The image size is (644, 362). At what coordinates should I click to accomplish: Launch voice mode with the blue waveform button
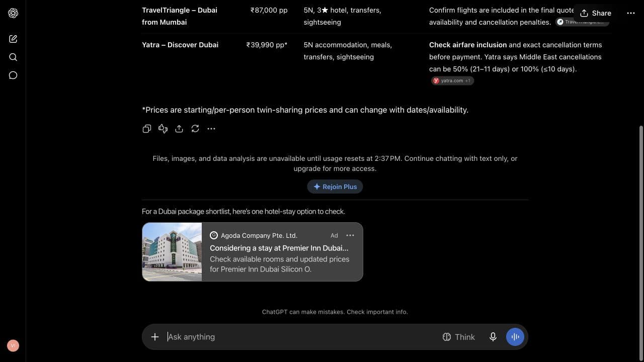click(515, 337)
